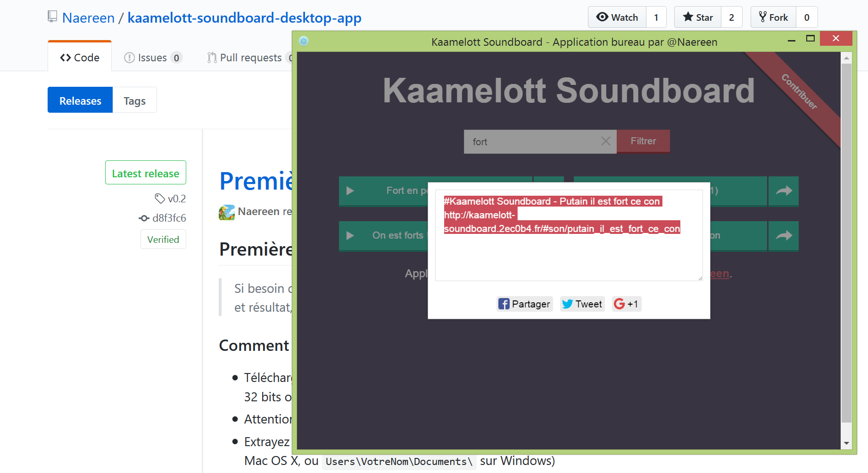Click the resize grip of the share textarea

(700, 278)
